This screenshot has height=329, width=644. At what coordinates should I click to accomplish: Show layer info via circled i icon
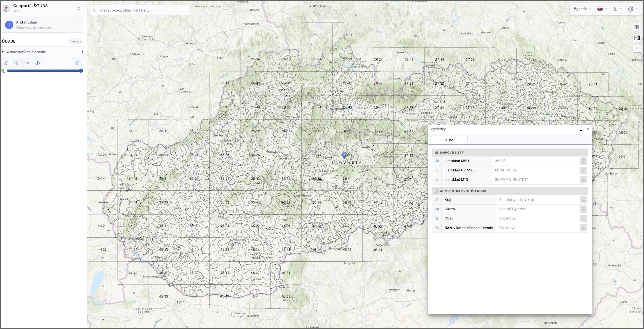(x=37, y=63)
